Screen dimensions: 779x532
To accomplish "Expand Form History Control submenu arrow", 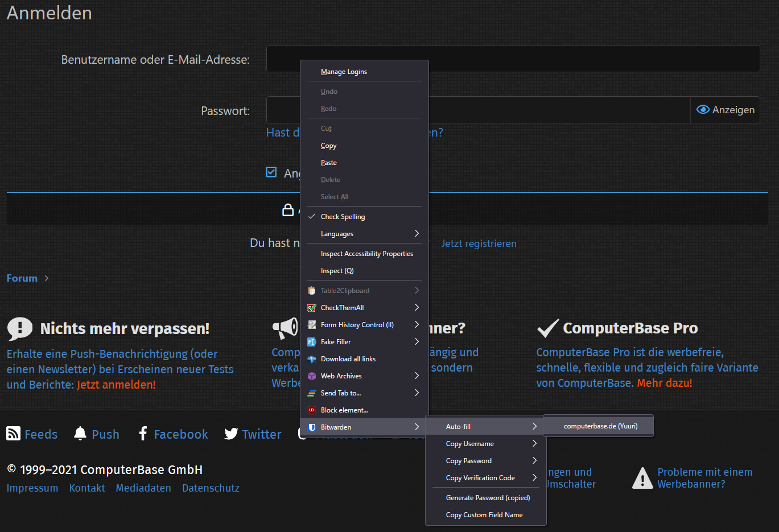I will click(417, 325).
